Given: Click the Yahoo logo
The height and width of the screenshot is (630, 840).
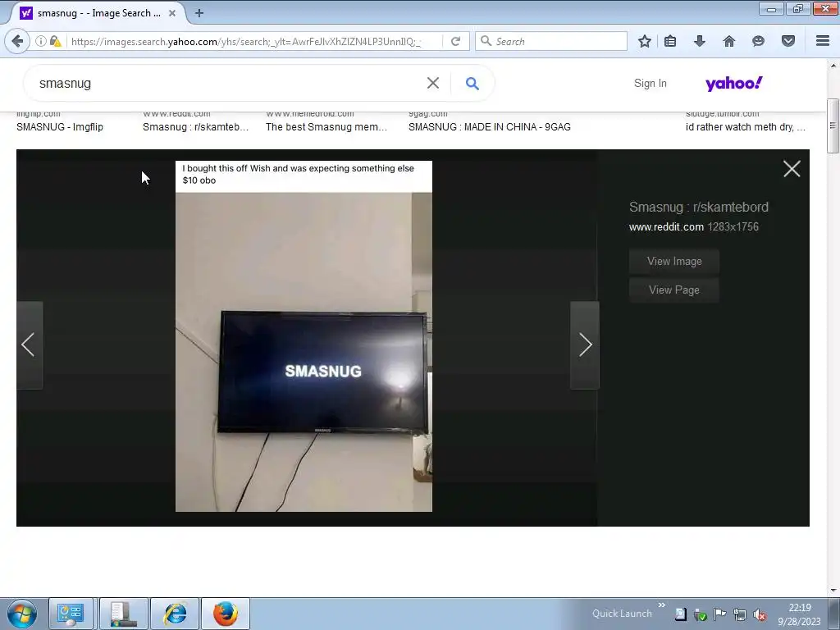Looking at the screenshot, I should (733, 83).
